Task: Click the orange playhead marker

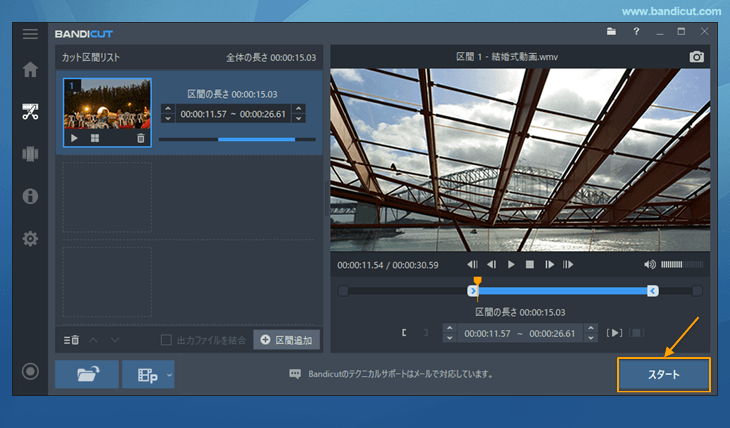Action: tap(477, 280)
